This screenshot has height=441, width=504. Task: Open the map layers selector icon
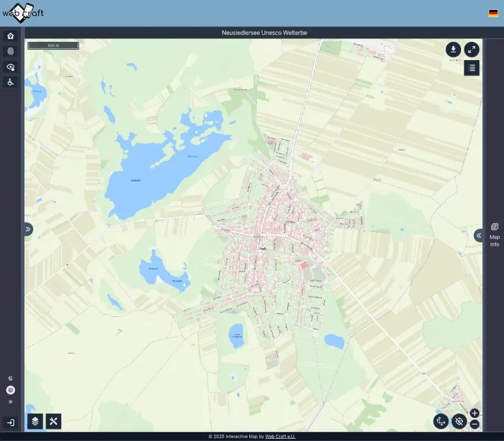(x=35, y=422)
